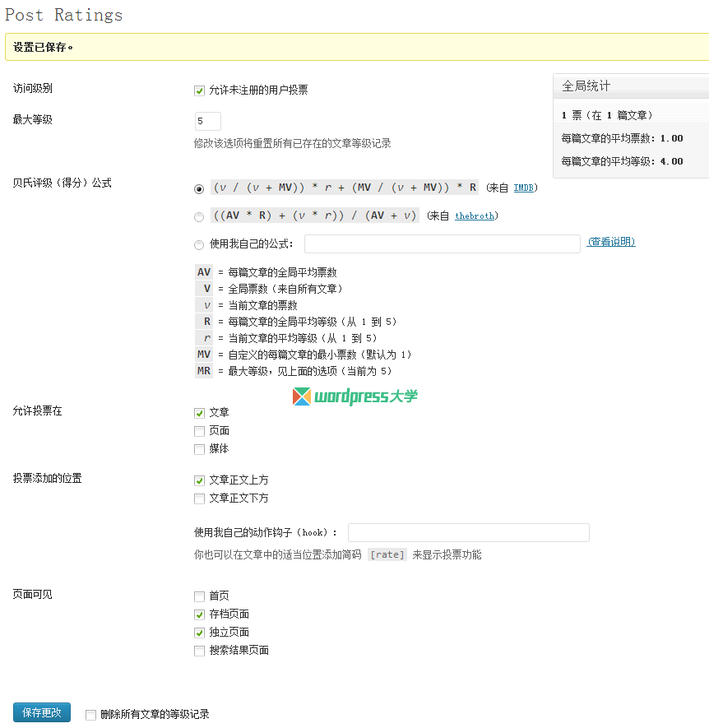This screenshot has width=709, height=728.
Task: Uncheck 允许未注册的用户投票 checkbox
Action: pyautogui.click(x=199, y=90)
